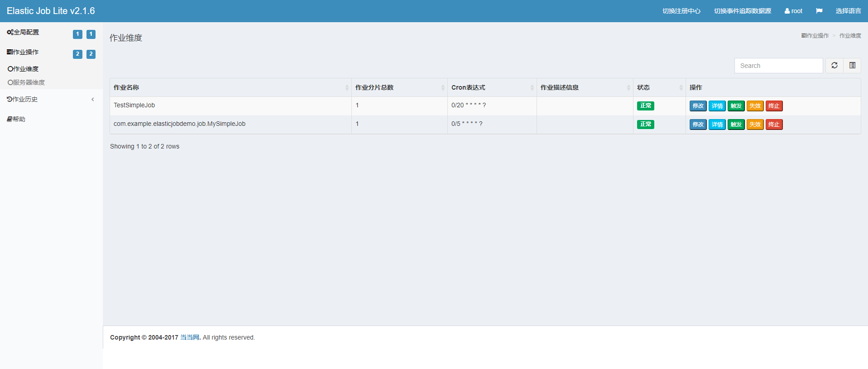Click the refresh table icon
The width and height of the screenshot is (868, 369).
(x=834, y=66)
